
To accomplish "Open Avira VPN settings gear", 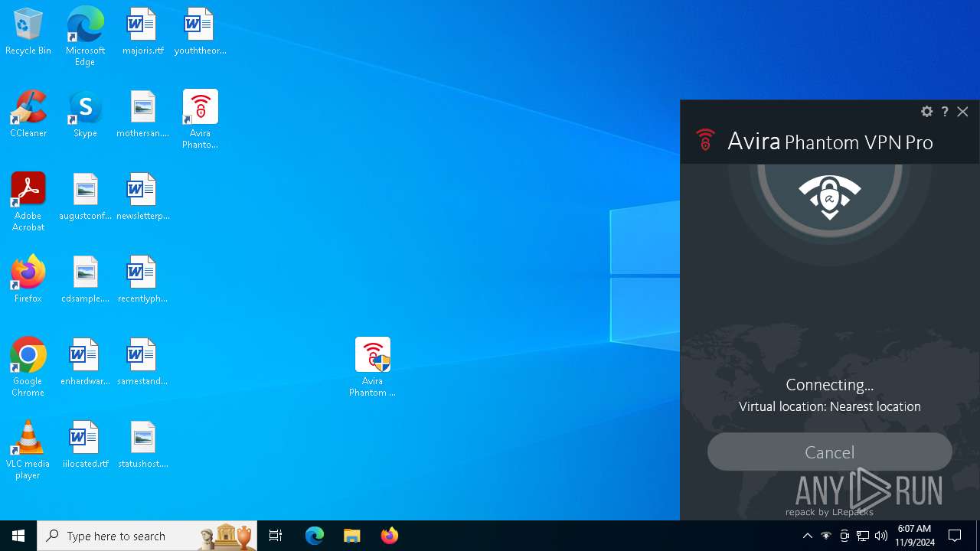I will click(x=926, y=112).
